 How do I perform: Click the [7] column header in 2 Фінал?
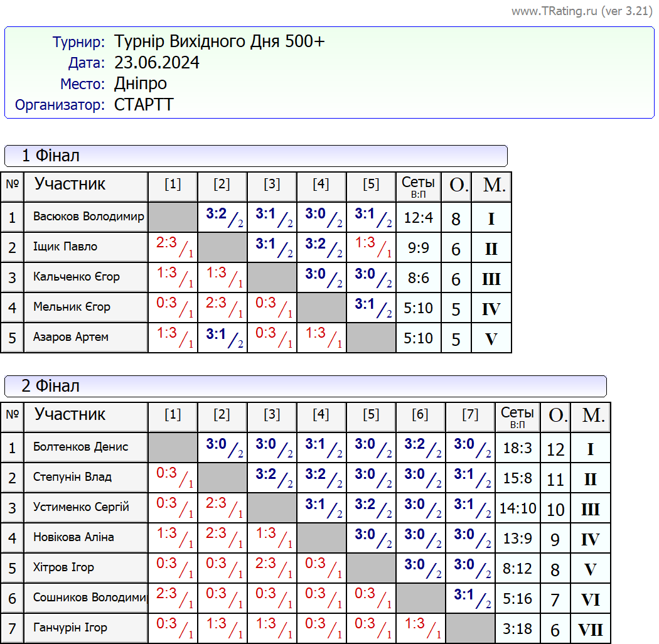tap(469, 415)
